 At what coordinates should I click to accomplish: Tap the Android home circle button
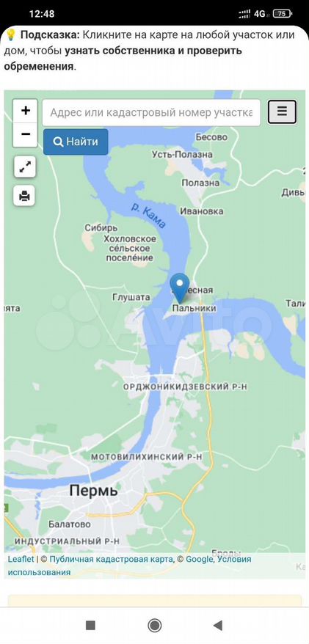154,626
